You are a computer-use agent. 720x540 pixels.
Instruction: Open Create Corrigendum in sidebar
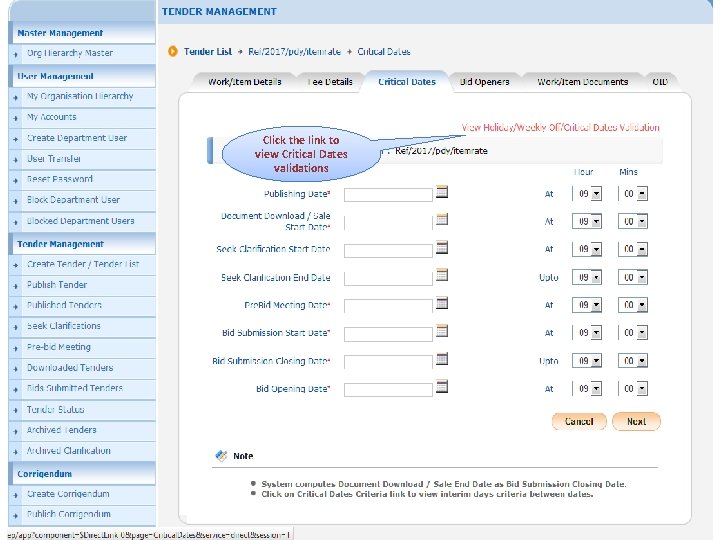(68, 494)
